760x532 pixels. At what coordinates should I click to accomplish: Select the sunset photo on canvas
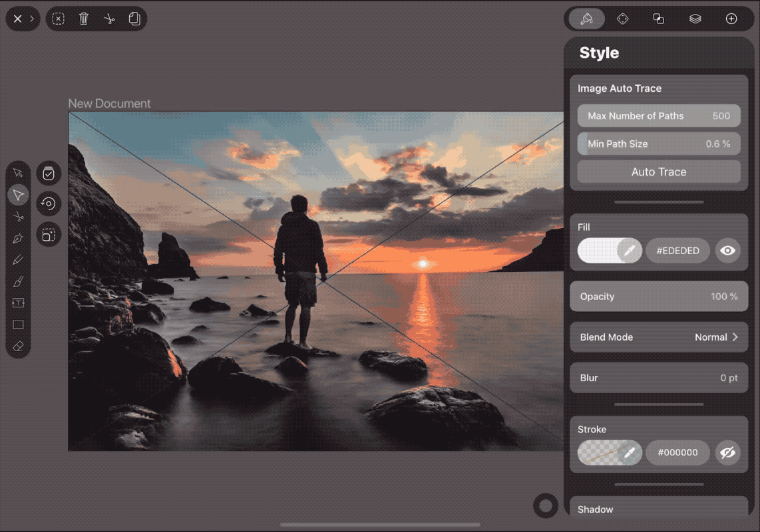315,281
